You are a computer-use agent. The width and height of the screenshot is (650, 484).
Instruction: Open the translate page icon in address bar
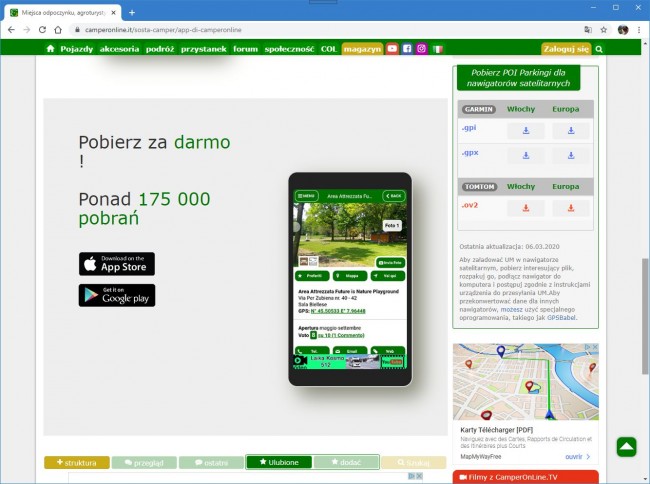pos(588,30)
